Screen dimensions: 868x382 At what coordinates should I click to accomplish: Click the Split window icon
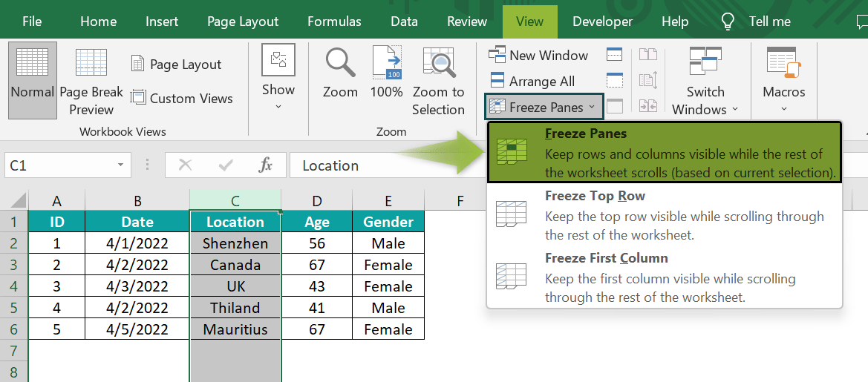pos(615,54)
